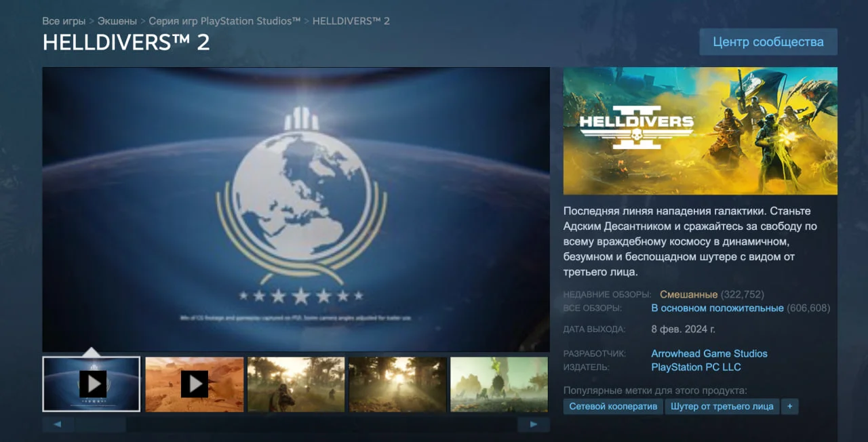Open the fourth sunlit forest screenshot thumbnail

tap(397, 384)
